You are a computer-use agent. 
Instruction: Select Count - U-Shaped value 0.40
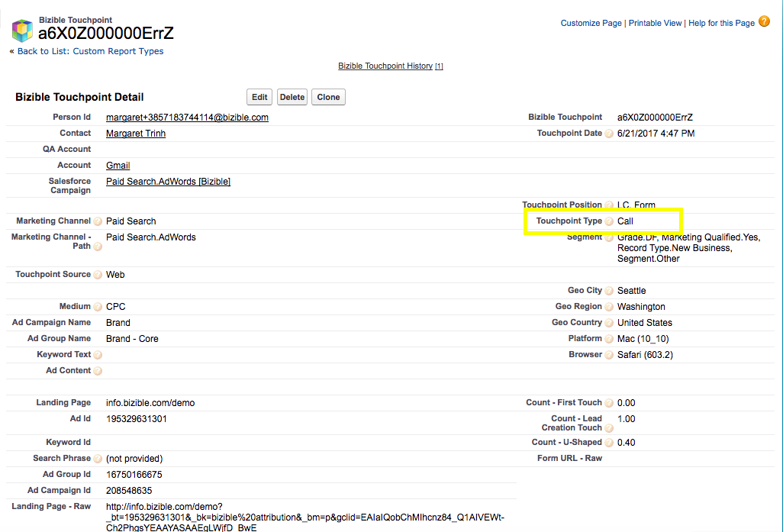pos(627,443)
